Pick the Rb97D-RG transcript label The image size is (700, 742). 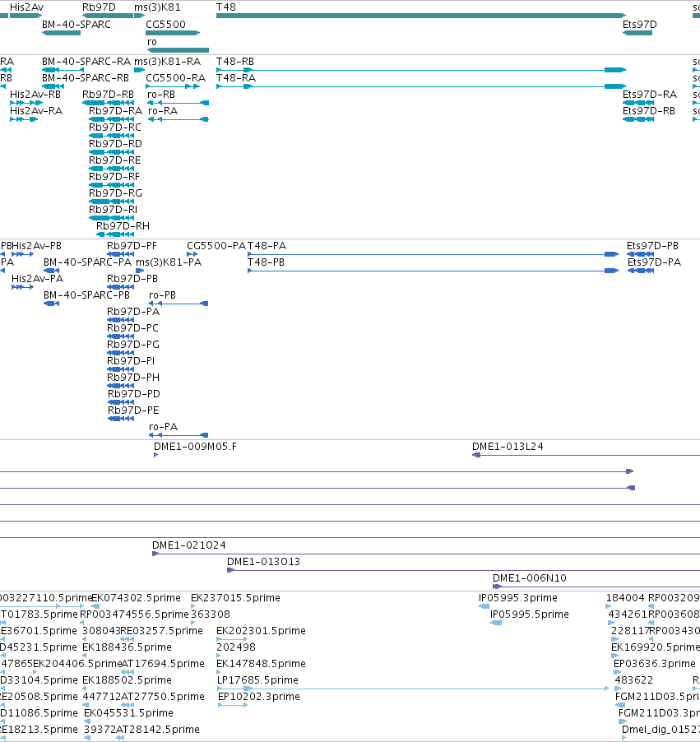[115, 193]
